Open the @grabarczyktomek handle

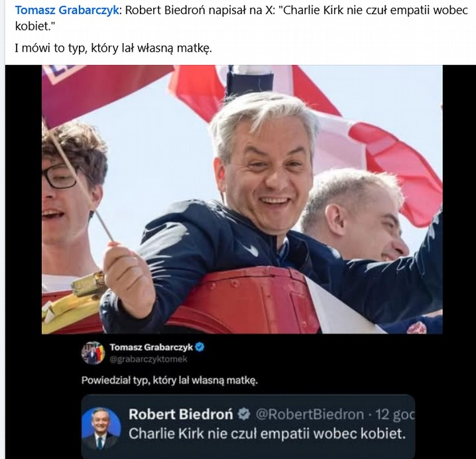[x=148, y=360]
